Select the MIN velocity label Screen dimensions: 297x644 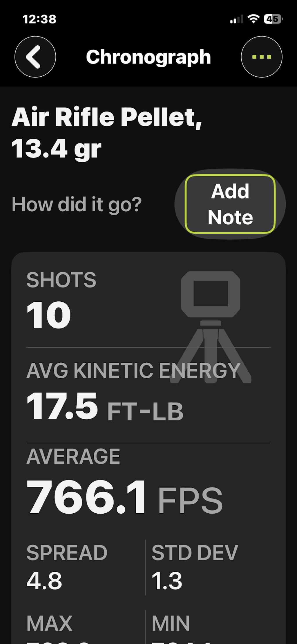[171, 623]
